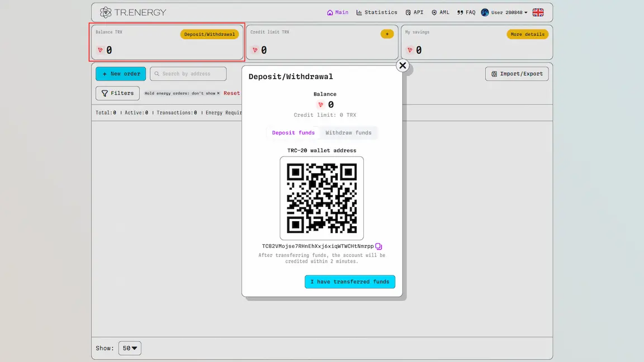The height and width of the screenshot is (362, 644).
Task: Switch to the Deposit funds tab
Action: coord(293,132)
